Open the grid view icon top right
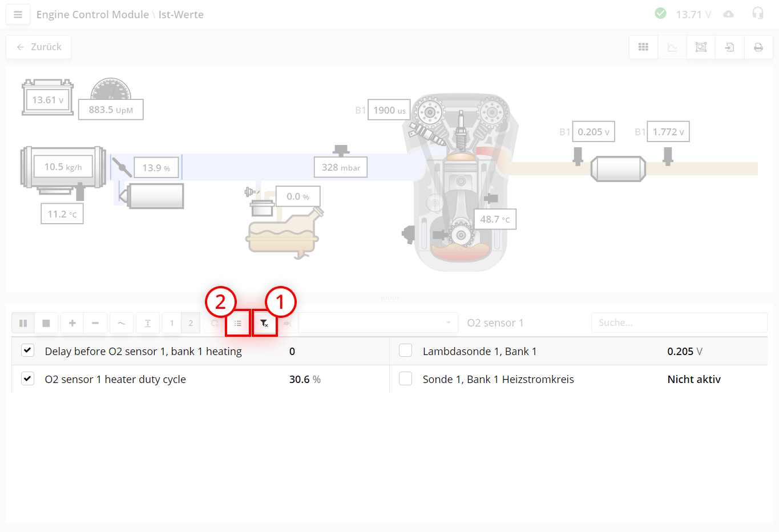The height and width of the screenshot is (532, 779). click(643, 47)
